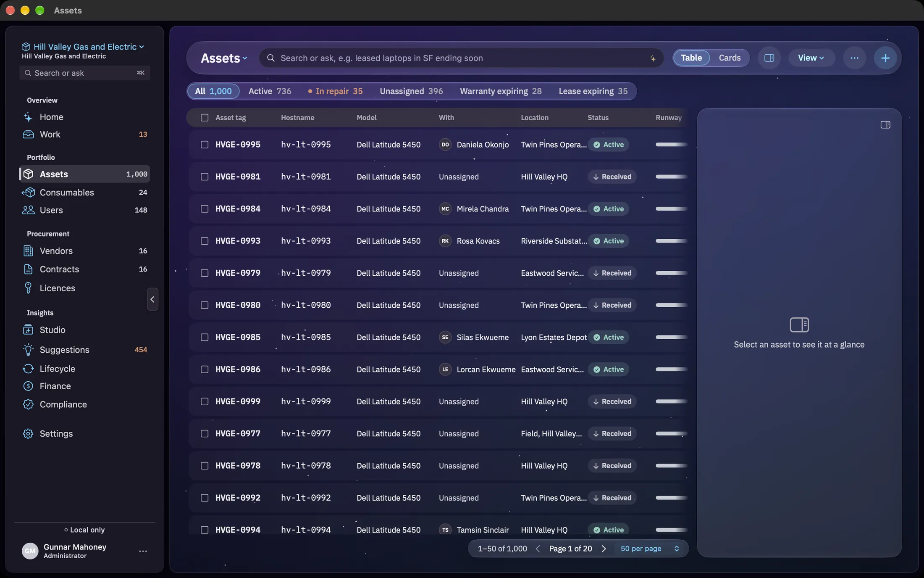Check the box for HVGE-0979
The width and height of the screenshot is (924, 578).
205,273
